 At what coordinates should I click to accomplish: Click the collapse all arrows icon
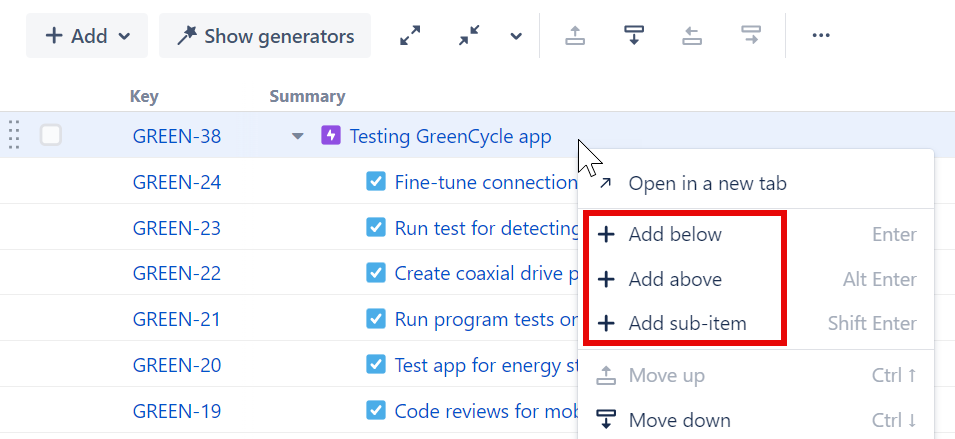tap(469, 36)
